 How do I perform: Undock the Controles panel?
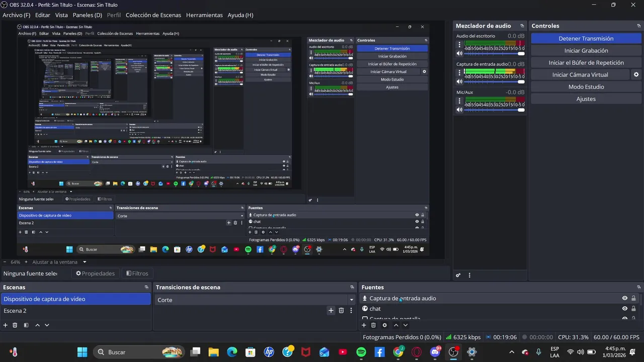[x=638, y=26]
